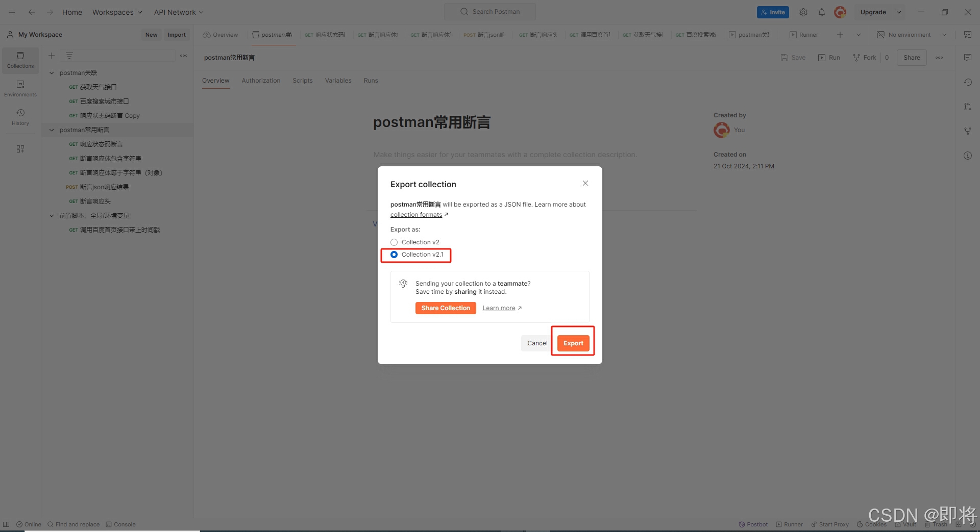980x532 pixels.
Task: Go forward with the right arrow
Action: (x=50, y=12)
